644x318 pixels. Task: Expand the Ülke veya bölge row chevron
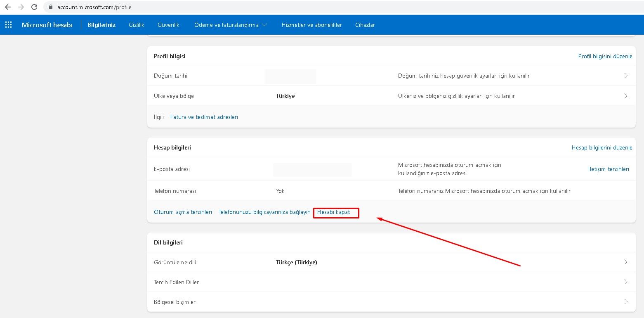click(x=625, y=95)
